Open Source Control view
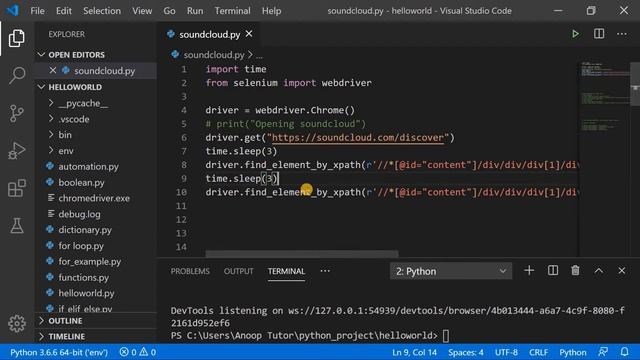 coord(16,113)
